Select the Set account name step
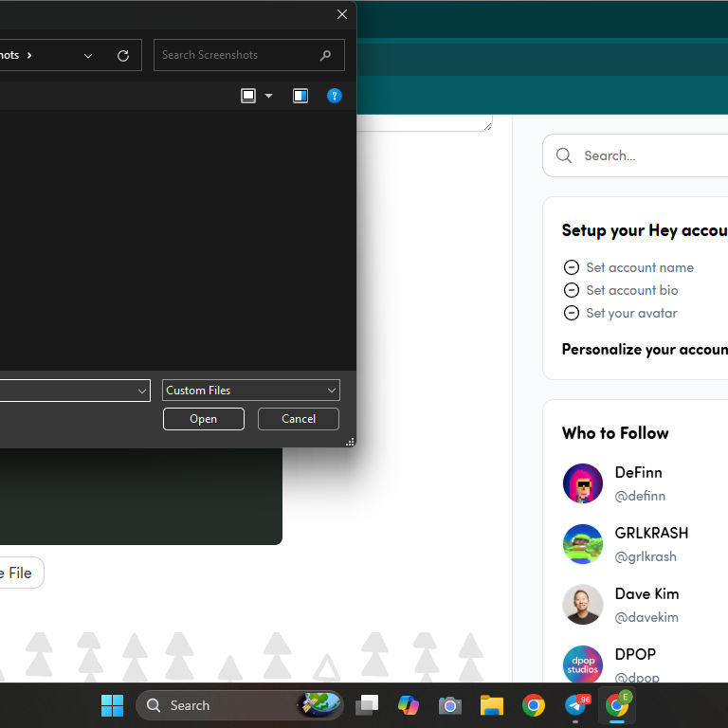 coord(639,267)
